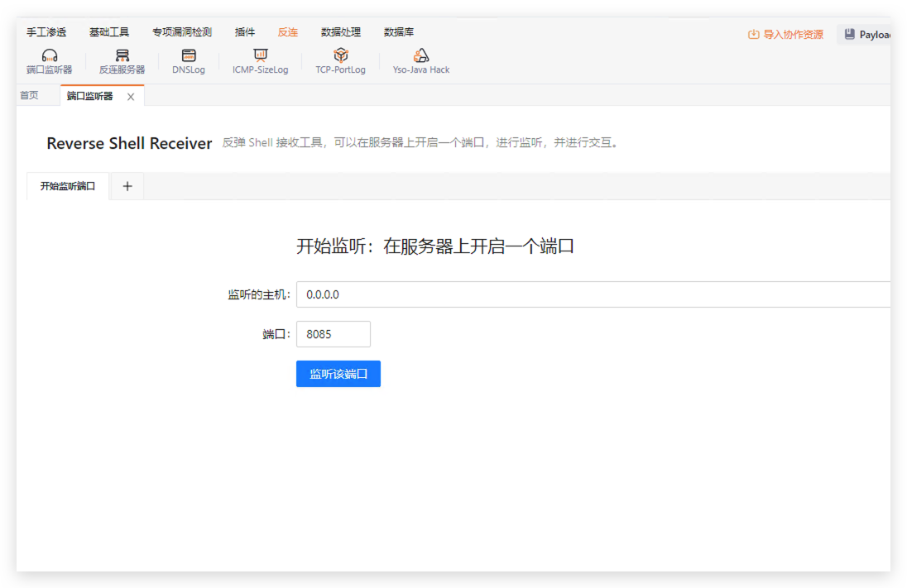Add a new listener tab with plus
The image size is (907, 588).
[127, 187]
